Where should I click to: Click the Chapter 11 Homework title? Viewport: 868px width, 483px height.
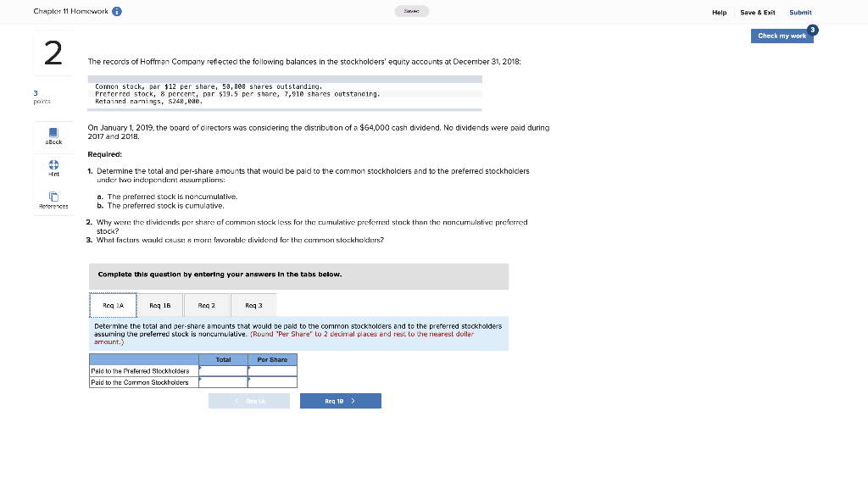[71, 12]
